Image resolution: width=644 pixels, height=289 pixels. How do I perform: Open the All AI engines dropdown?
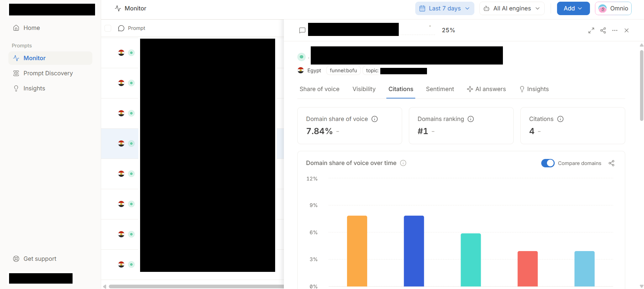pos(512,8)
